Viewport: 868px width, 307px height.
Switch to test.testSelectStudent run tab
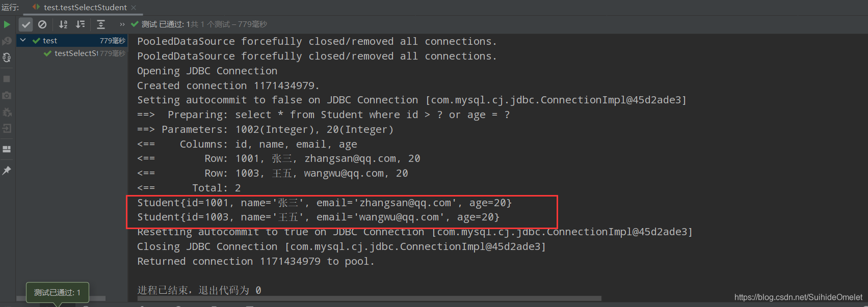click(x=85, y=7)
